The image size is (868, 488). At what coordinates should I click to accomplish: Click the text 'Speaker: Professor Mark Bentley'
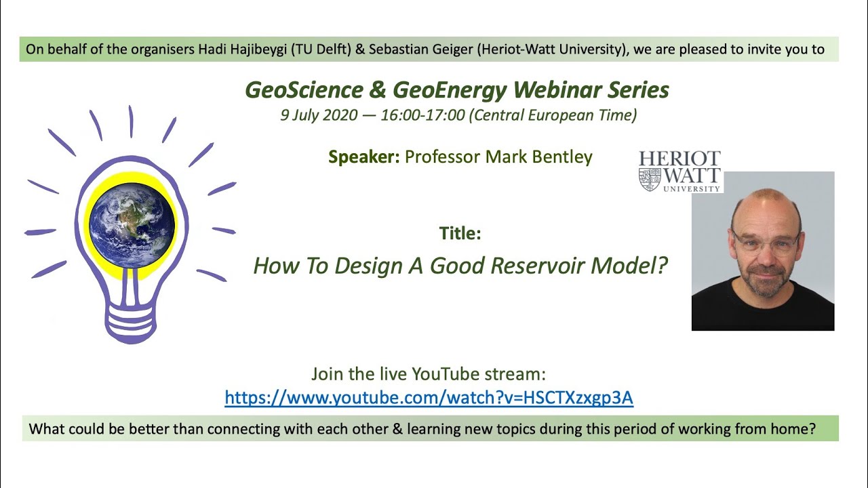coord(460,157)
